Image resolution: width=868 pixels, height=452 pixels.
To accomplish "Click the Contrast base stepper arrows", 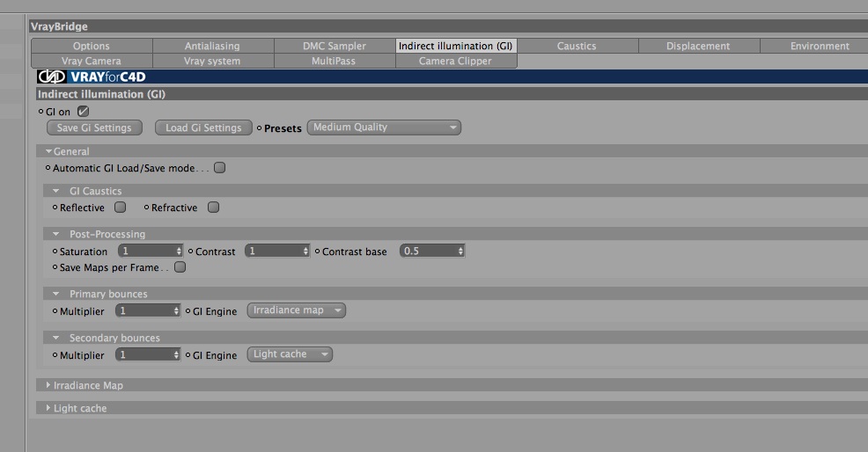I will pyautogui.click(x=460, y=252).
